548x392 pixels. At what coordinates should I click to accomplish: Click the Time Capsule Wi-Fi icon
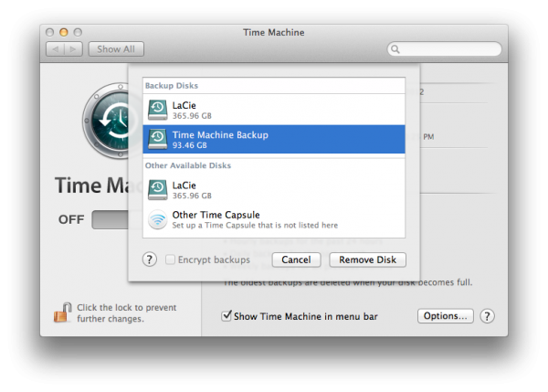click(x=158, y=219)
